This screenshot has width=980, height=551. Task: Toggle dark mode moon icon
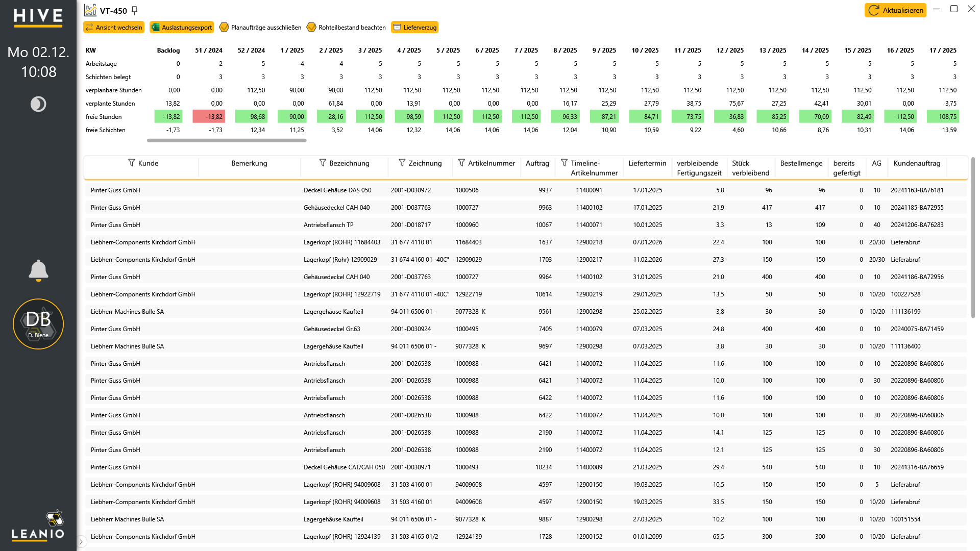[38, 104]
